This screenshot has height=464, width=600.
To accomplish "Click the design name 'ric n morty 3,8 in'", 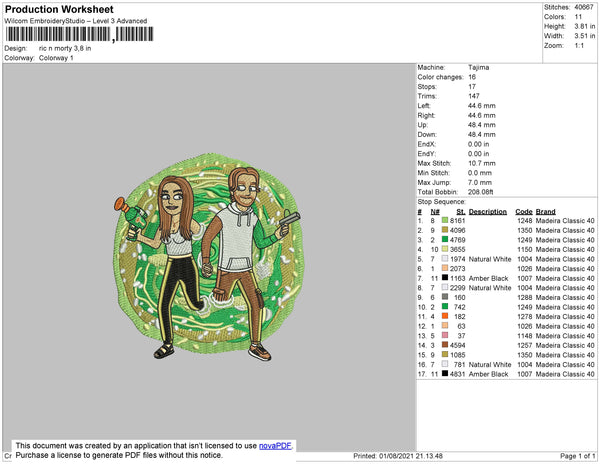I will coord(65,49).
